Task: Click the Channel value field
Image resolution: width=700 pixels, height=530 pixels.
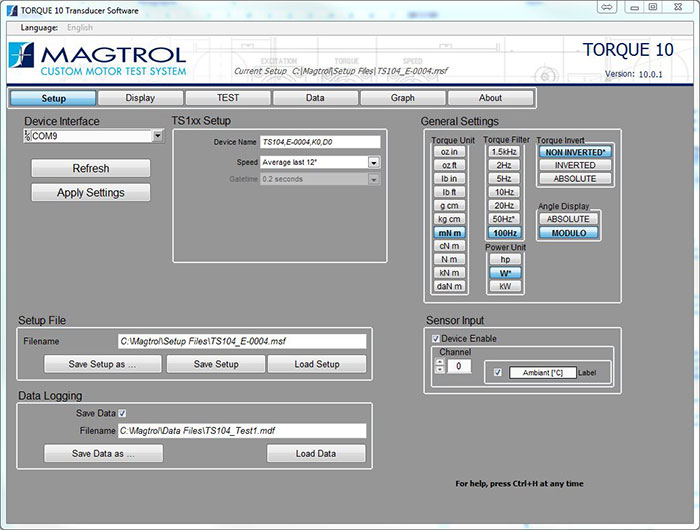Action: [x=458, y=366]
